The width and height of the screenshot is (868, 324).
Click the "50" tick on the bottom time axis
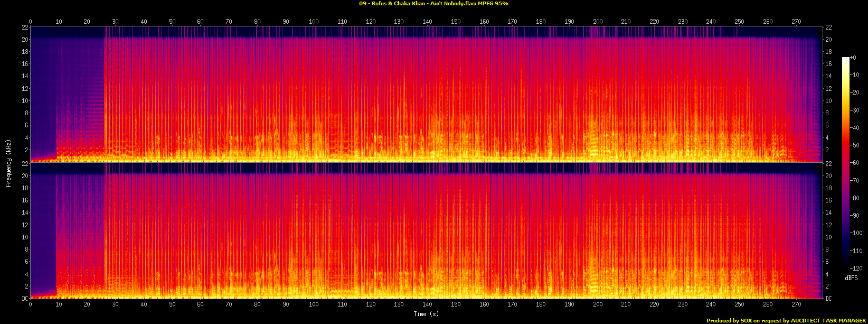pos(172,304)
